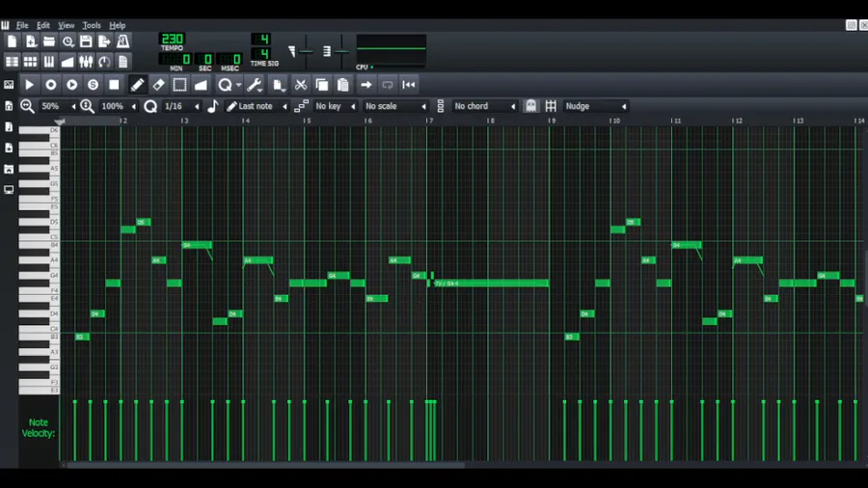This screenshot has width=868, height=488.
Task: Select the Erase mode tool
Action: pos(158,85)
